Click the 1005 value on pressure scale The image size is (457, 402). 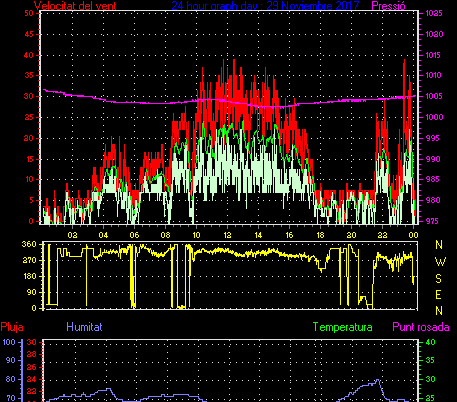tap(434, 96)
